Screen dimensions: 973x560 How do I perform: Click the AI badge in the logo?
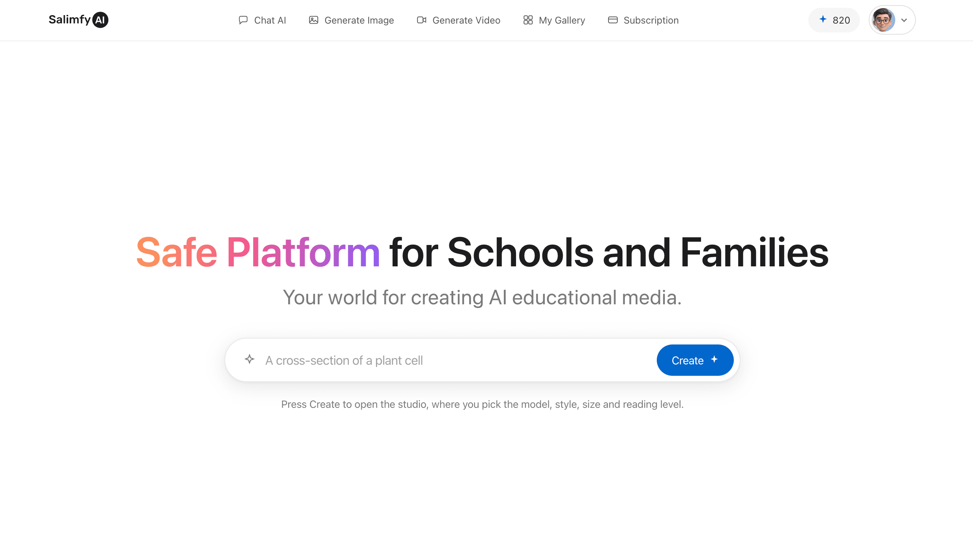[x=100, y=20]
